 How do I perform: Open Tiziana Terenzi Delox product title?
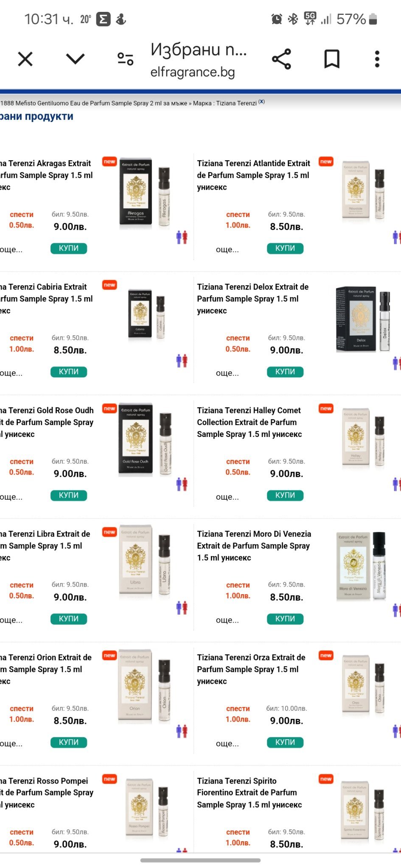[252, 298]
